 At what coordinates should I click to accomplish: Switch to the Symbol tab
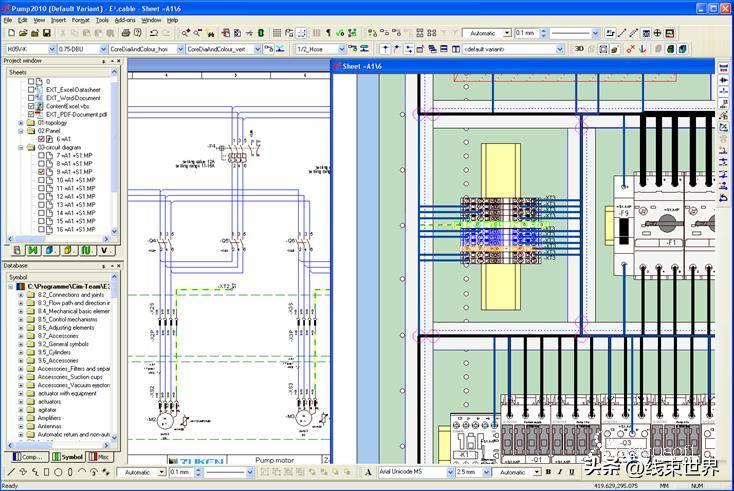tap(67, 457)
